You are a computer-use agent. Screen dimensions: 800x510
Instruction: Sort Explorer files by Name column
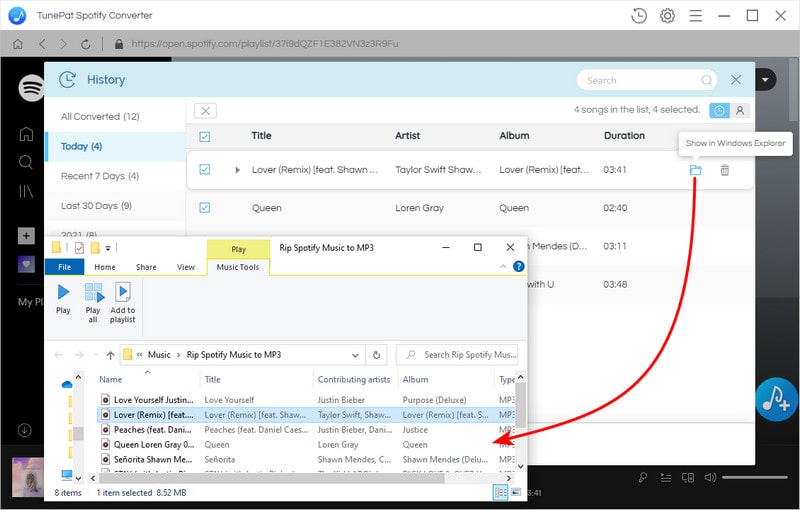pos(111,379)
